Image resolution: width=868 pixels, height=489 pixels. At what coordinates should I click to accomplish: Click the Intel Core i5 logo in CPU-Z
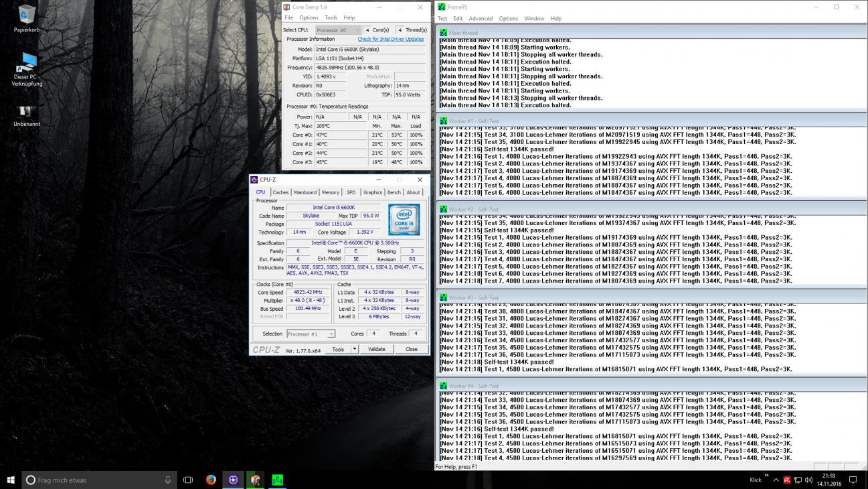pyautogui.click(x=404, y=220)
